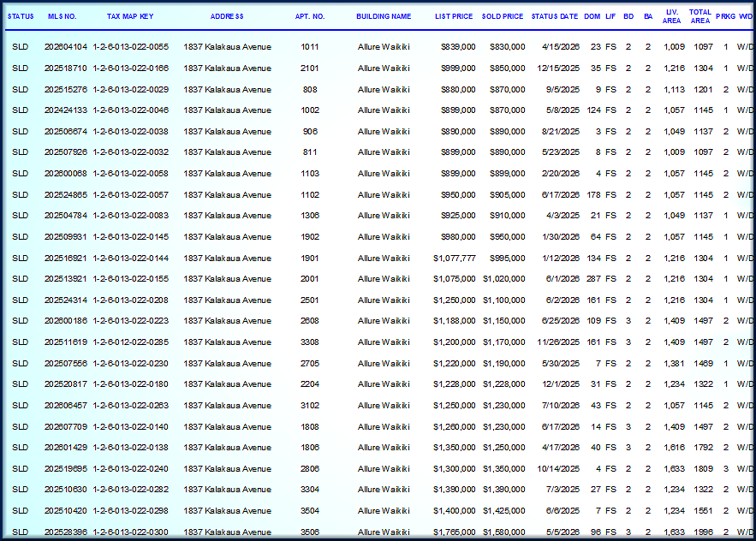
Task: Select MLS number 202606457
Action: coord(66,406)
